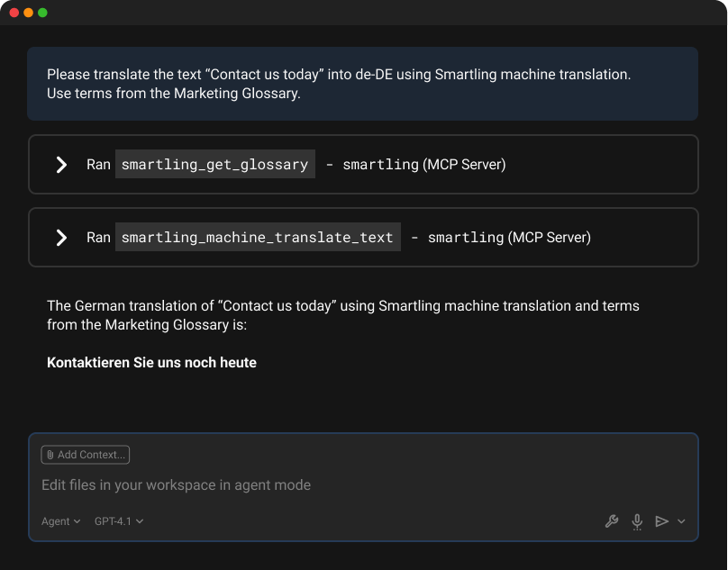
Task: Click the configure tools wrench icon
Action: coord(612,521)
